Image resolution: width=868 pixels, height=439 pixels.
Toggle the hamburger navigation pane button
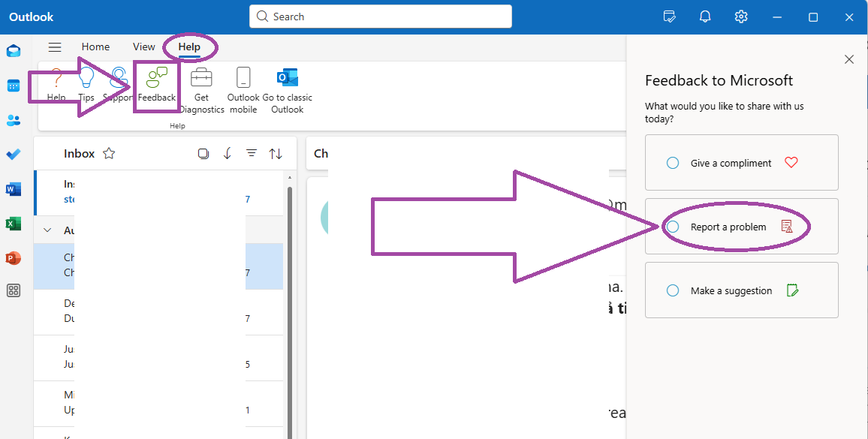tap(55, 47)
